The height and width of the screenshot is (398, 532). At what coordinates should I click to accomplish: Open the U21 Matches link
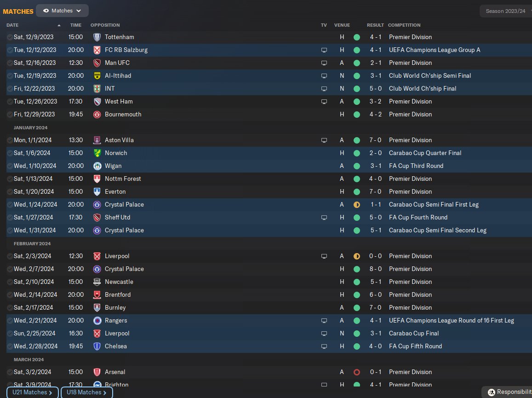pos(32,392)
